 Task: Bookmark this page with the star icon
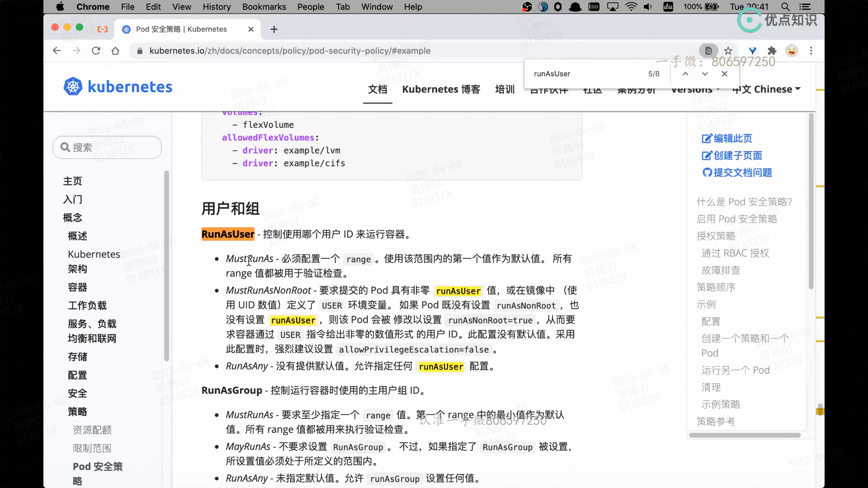pos(728,51)
